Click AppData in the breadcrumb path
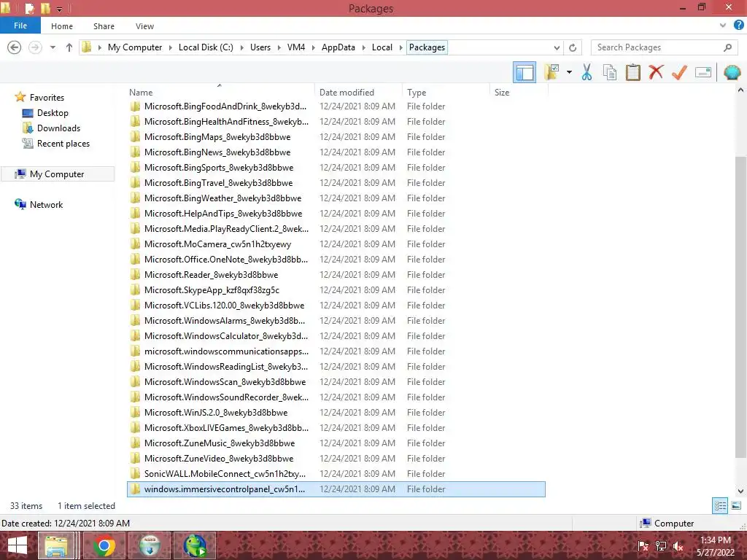 click(x=338, y=47)
